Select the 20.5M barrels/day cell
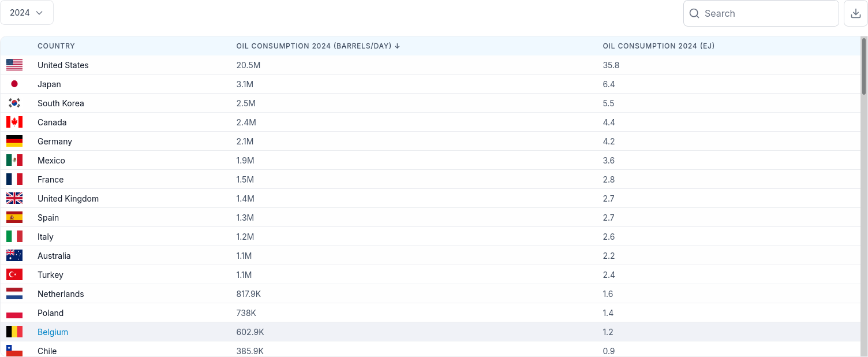The image size is (868, 357). 248,65
